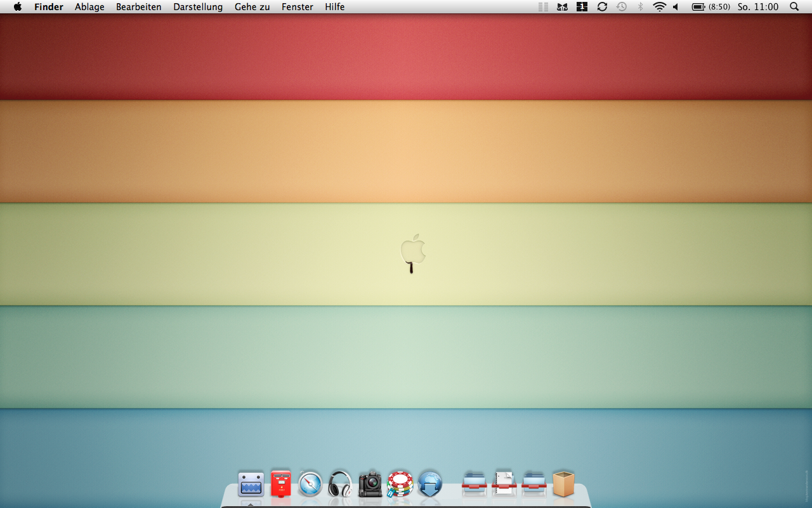Screen dimensions: 812x508
Task: Open the Fenster menu
Action: [x=298, y=7]
